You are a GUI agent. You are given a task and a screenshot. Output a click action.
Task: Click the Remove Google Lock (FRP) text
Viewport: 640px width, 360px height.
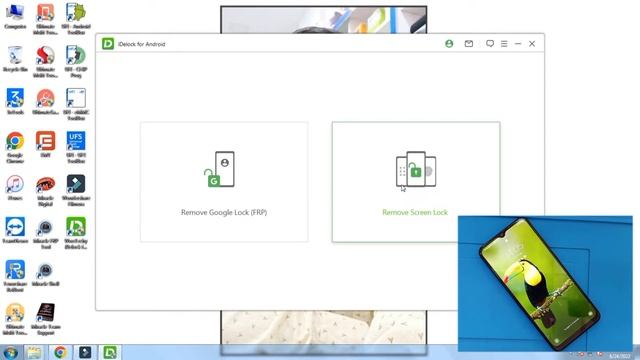pyautogui.click(x=224, y=212)
